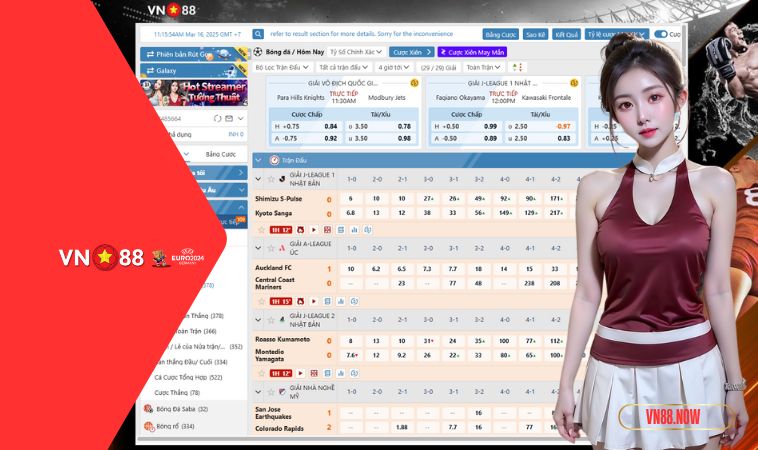
Task: Open the Tất cả trận đấu dropdown
Action: [x=344, y=67]
